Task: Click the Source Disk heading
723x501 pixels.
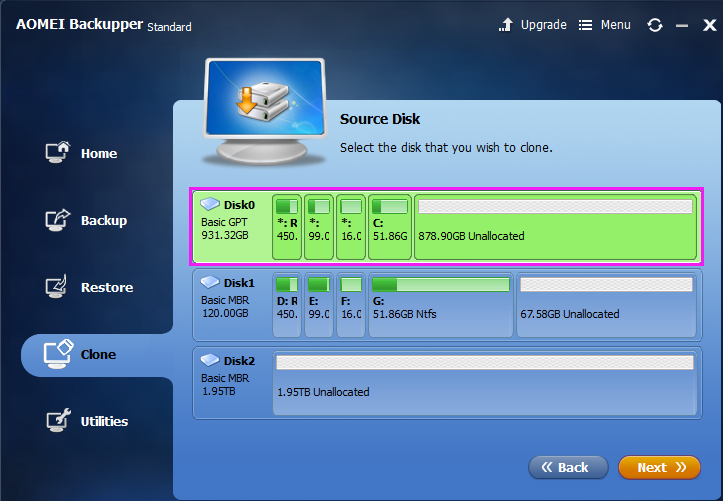Action: (380, 119)
